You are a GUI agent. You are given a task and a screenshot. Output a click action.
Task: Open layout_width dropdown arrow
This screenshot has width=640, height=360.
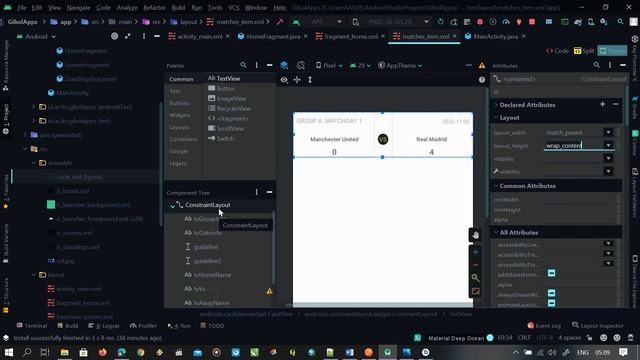608,132
